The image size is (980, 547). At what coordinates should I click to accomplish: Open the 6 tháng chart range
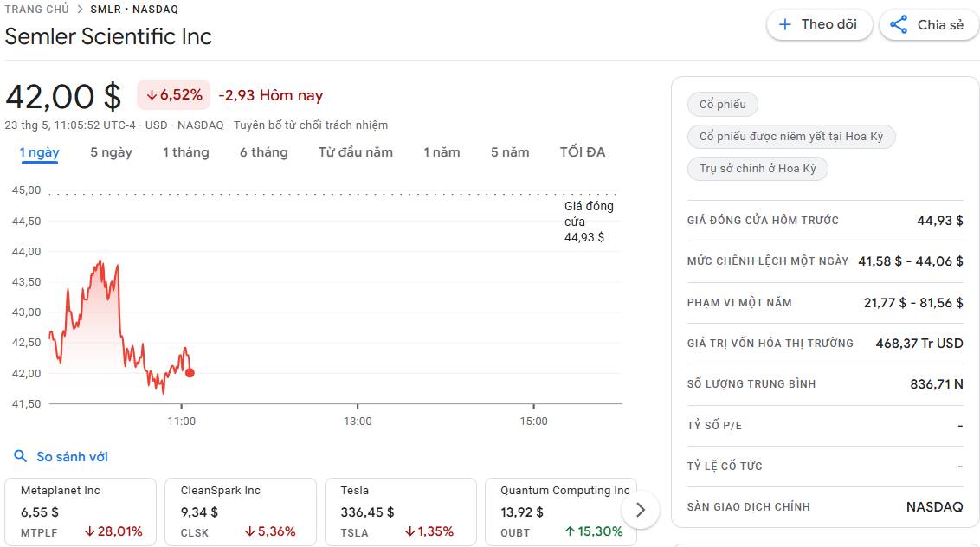point(264,152)
